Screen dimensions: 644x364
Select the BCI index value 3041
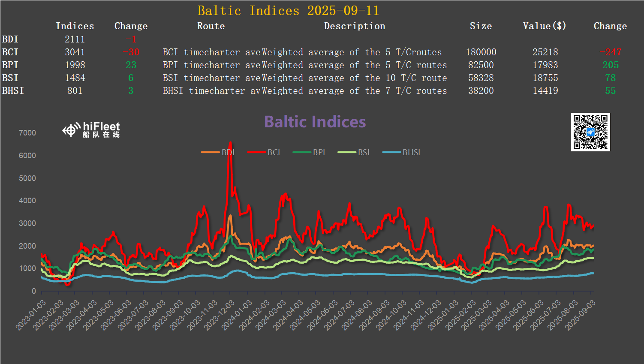tap(75, 52)
